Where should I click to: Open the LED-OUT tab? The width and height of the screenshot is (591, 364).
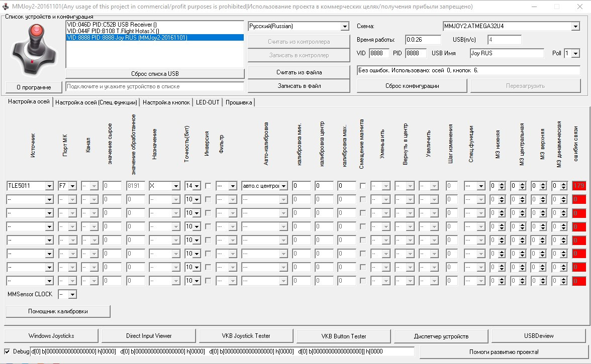coord(208,102)
